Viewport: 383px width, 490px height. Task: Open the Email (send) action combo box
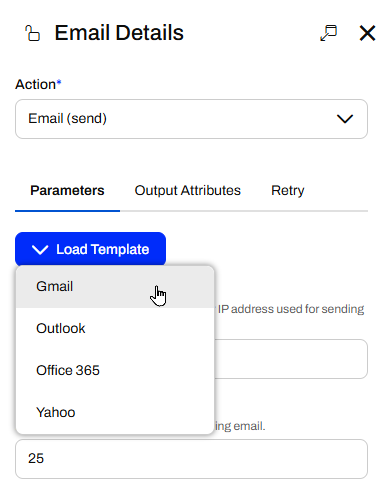click(x=191, y=119)
